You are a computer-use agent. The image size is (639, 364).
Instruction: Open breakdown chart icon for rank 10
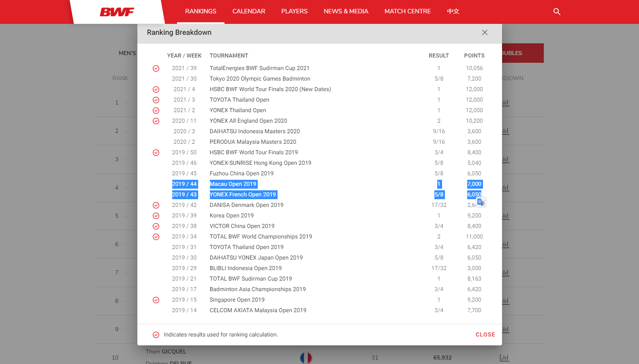pos(504,358)
